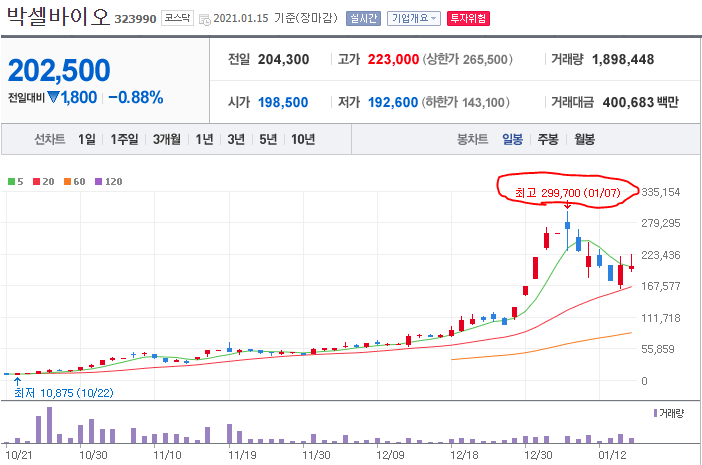The image size is (702, 465).
Task: Click the 01/12 date axis label
Action: coord(612,455)
